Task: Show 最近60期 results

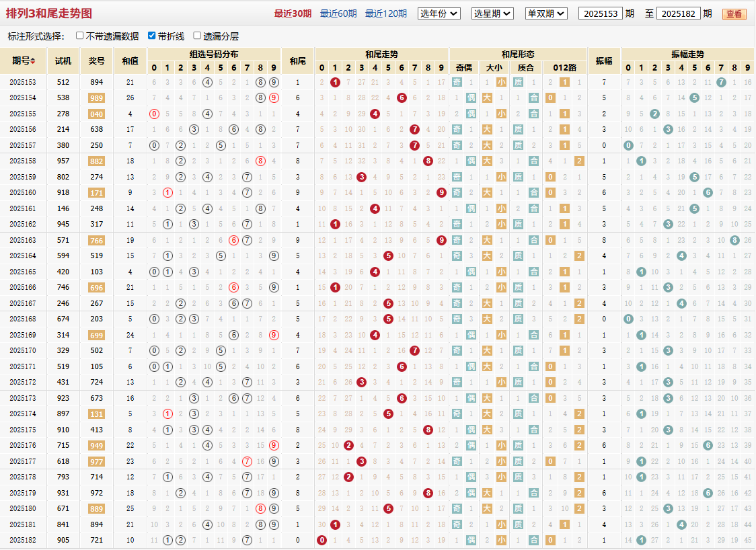Action: 338,13
